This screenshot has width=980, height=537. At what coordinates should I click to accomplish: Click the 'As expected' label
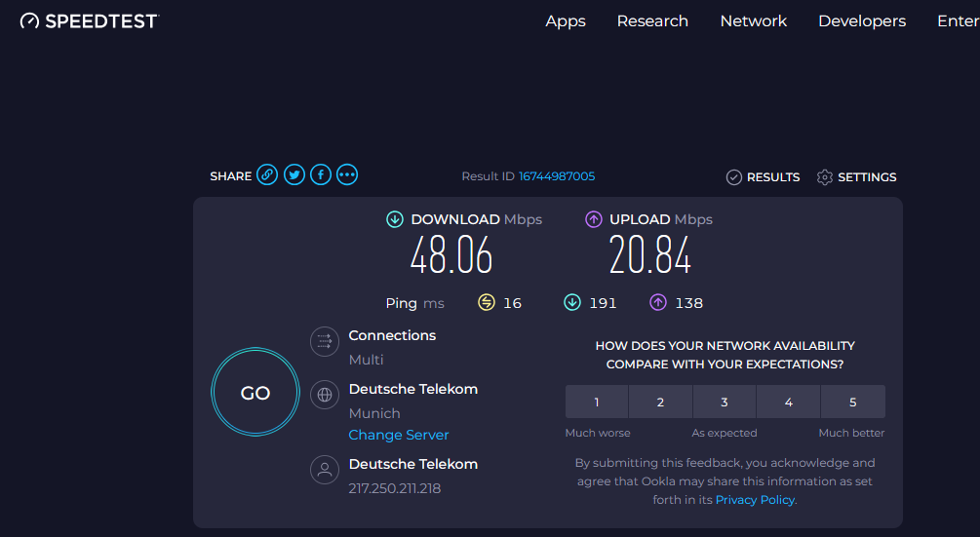pos(725,433)
